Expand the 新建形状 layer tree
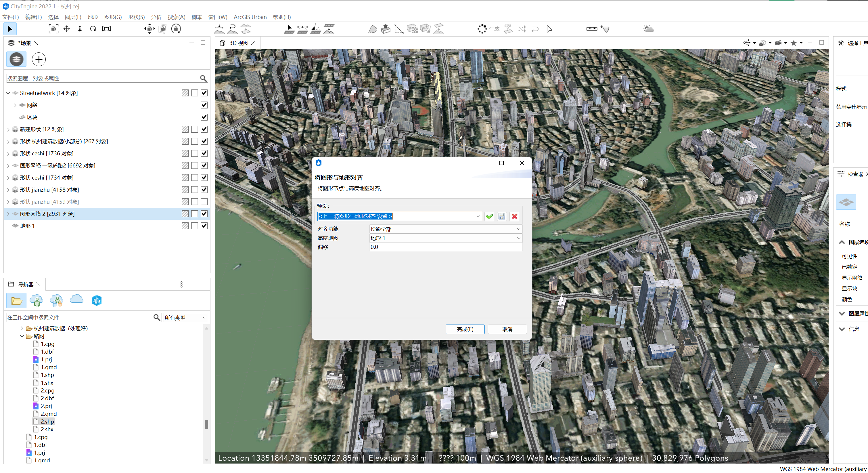 8,129
